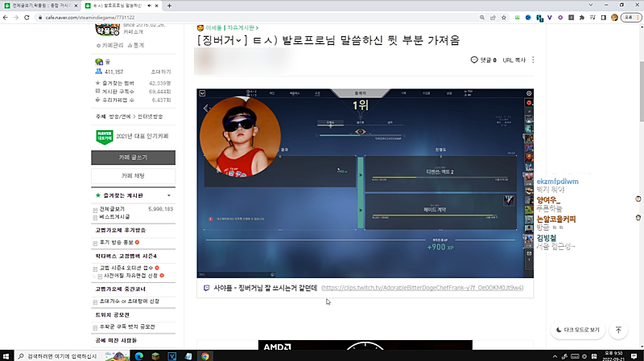Open 추팍군 구독 뱃지 공모전 board
This screenshot has width=644, height=361.
pos(127,327)
